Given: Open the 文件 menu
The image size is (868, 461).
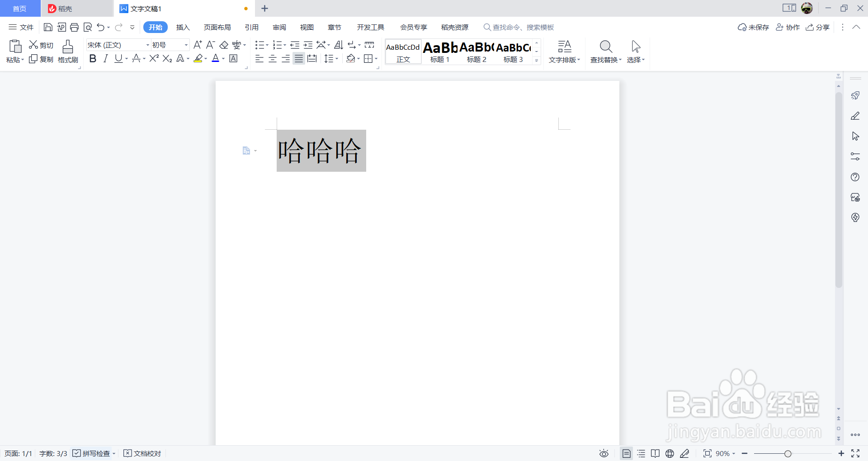Looking at the screenshot, I should coord(21,28).
